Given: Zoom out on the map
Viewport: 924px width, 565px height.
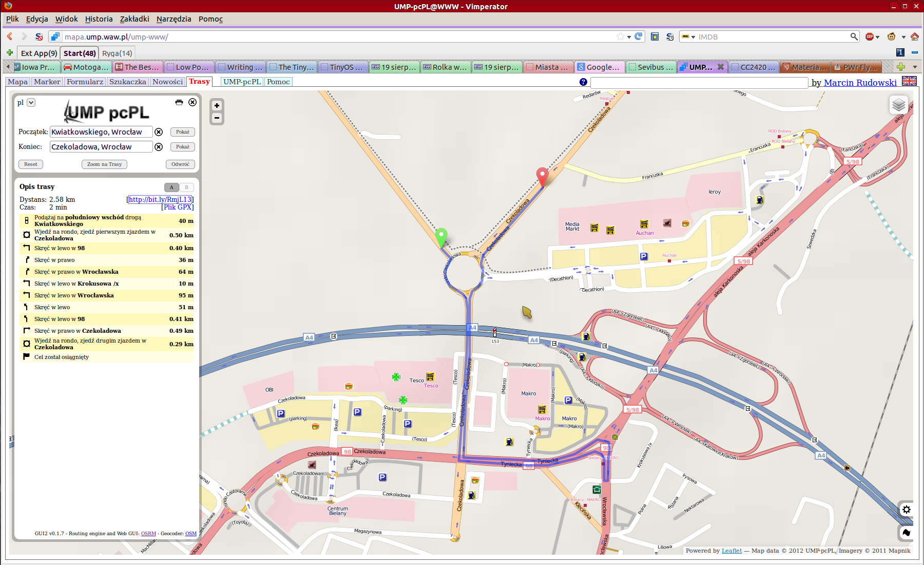Looking at the screenshot, I should 217,118.
